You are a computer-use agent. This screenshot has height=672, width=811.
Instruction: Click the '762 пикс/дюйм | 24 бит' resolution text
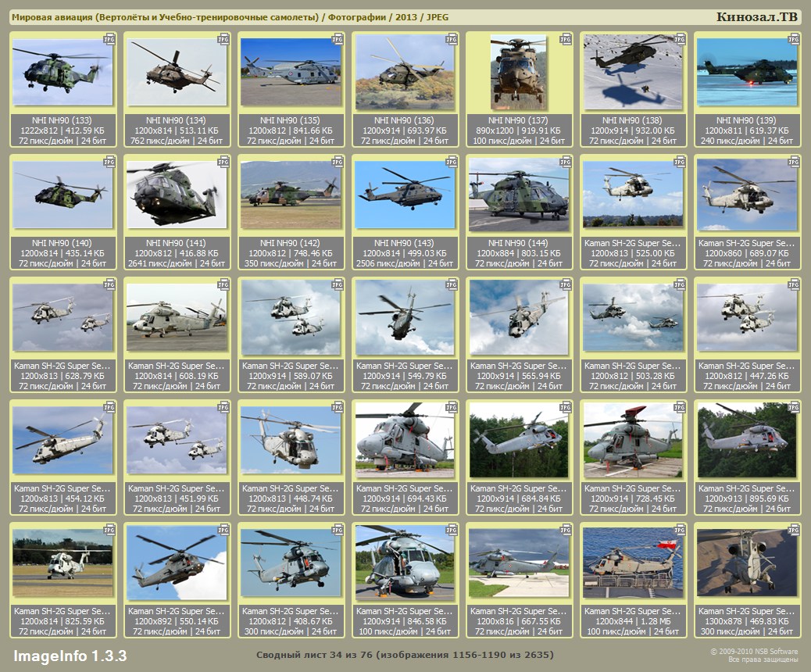pyautogui.click(x=177, y=141)
